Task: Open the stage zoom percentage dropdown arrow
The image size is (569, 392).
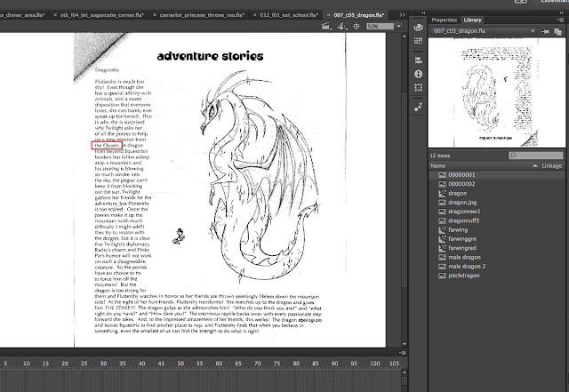Action: click(x=399, y=26)
